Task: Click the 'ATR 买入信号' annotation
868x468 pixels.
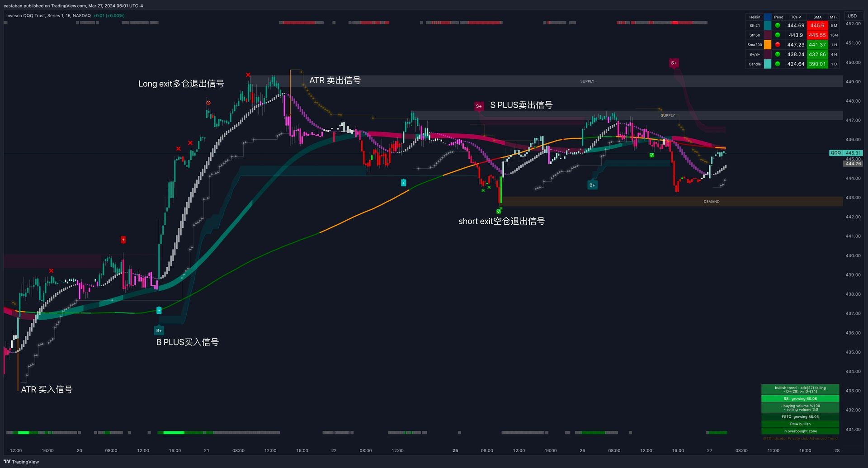Action: tap(47, 389)
